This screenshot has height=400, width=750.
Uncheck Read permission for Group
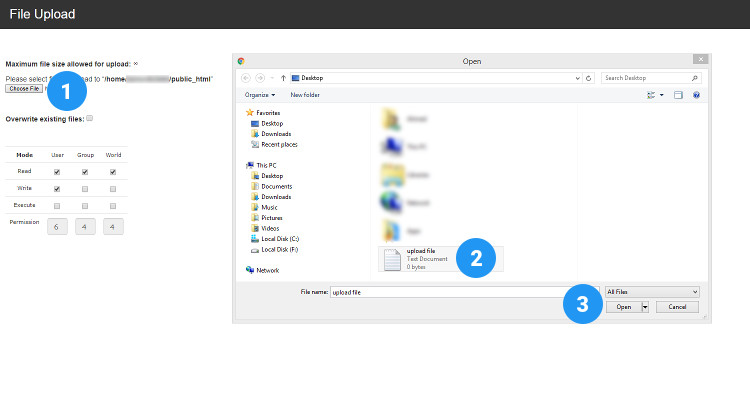point(85,172)
